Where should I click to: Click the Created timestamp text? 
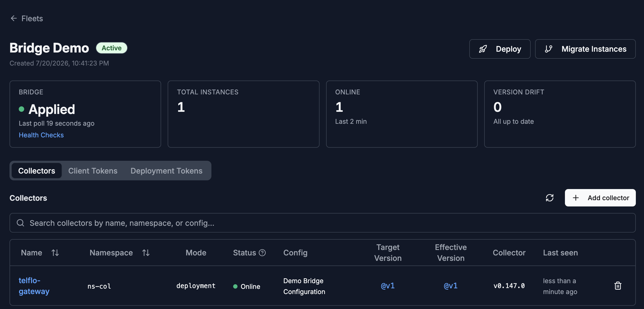[59, 63]
